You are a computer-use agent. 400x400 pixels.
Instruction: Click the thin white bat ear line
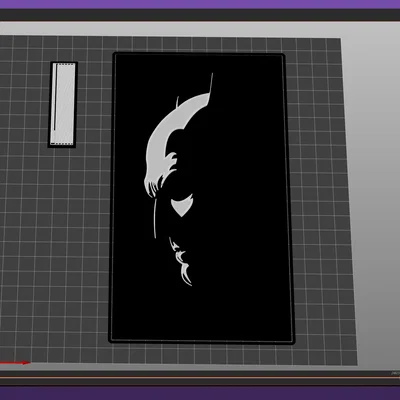(x=211, y=85)
